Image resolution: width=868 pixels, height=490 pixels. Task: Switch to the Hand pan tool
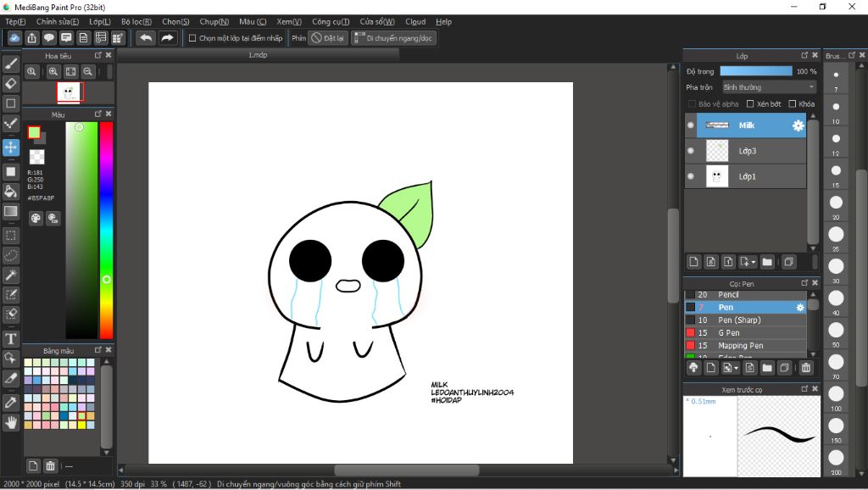point(11,421)
